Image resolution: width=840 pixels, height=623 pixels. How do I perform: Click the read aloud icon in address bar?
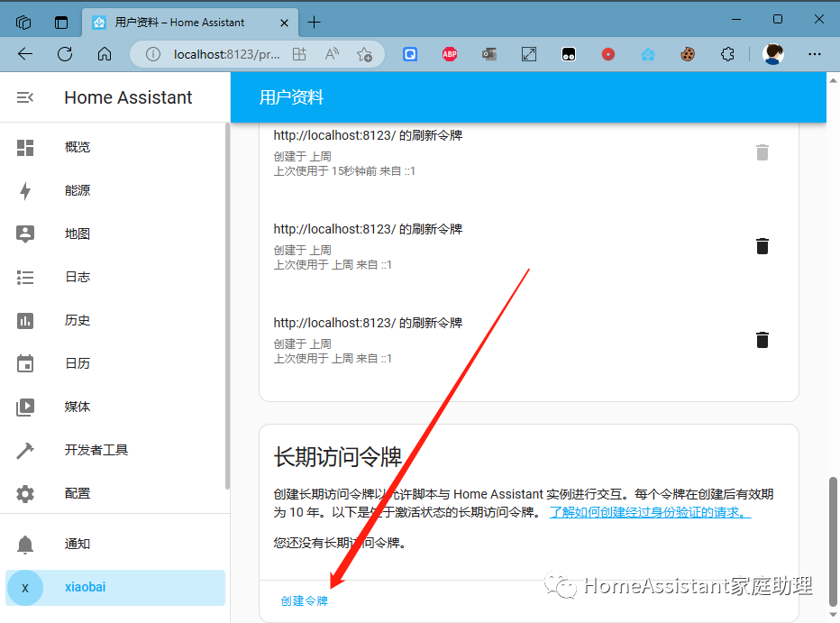(x=332, y=53)
